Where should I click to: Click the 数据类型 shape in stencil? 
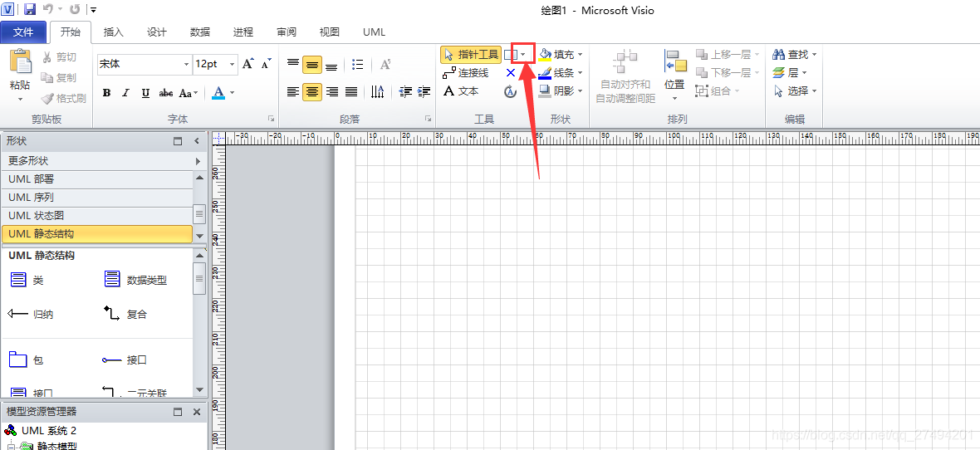coord(112,279)
